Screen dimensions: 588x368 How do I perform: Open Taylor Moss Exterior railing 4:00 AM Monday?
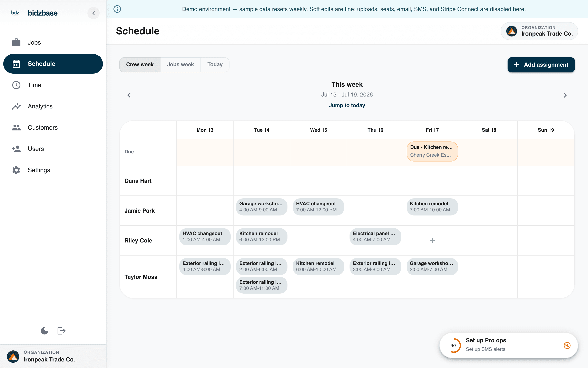pos(205,267)
